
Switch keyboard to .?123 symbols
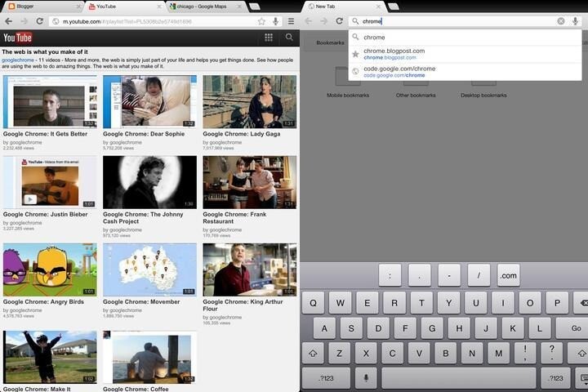pyautogui.click(x=326, y=378)
